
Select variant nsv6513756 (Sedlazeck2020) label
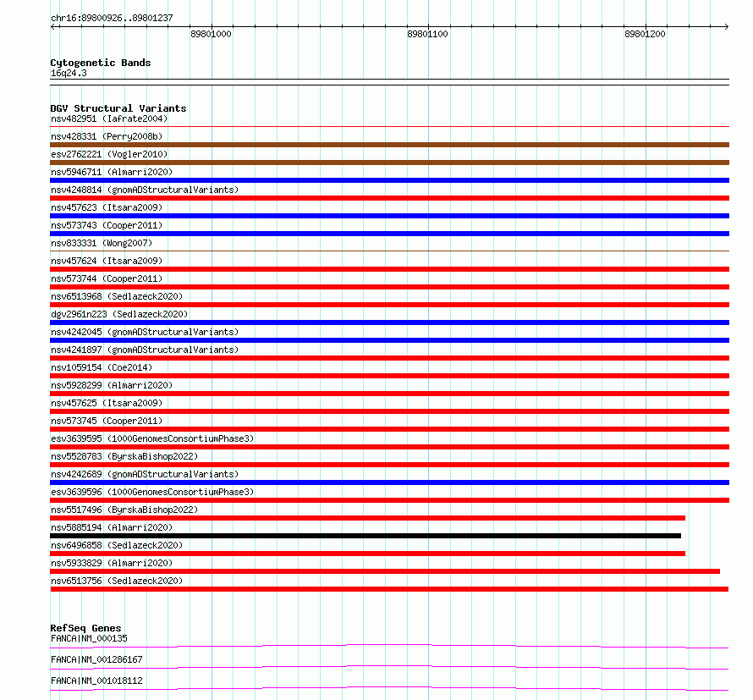[117, 581]
